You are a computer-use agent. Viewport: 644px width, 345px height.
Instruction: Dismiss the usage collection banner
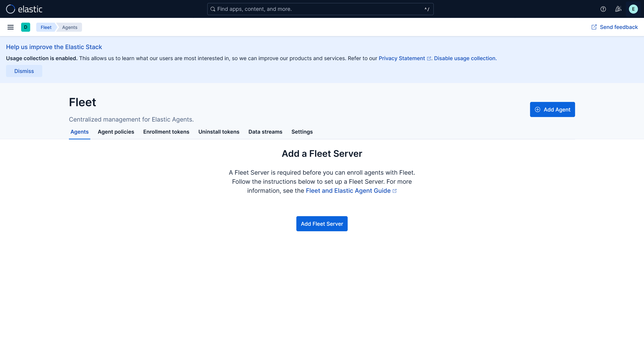tap(24, 71)
